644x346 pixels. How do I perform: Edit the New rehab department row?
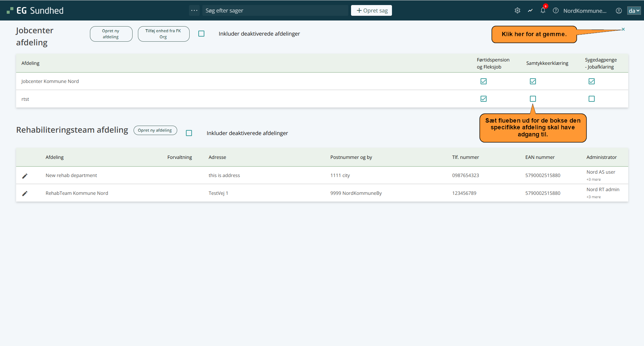(25, 176)
